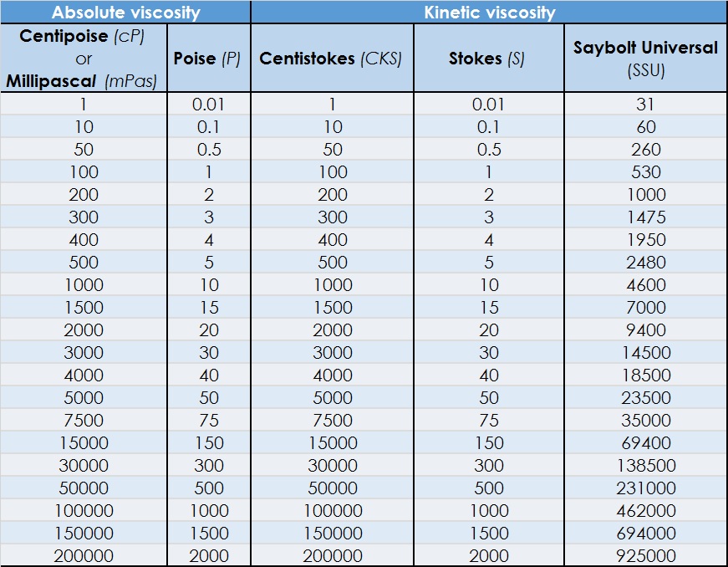Select 40 in the Stokes column

pos(489,375)
